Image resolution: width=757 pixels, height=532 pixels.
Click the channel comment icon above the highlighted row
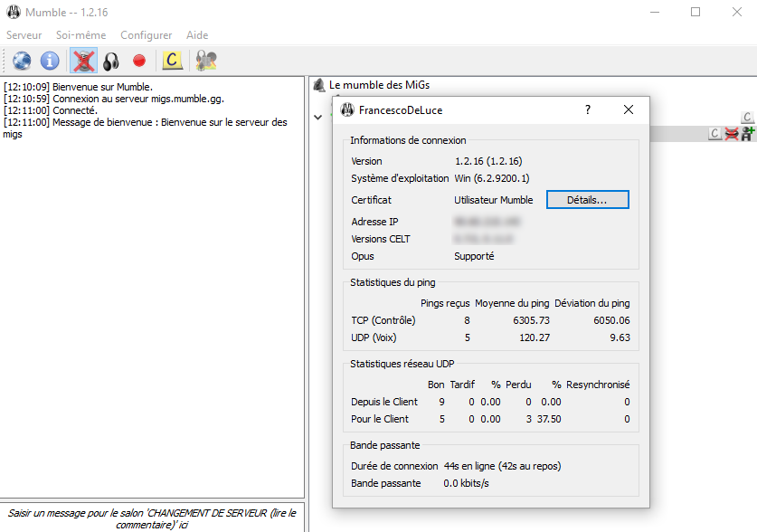[747, 117]
